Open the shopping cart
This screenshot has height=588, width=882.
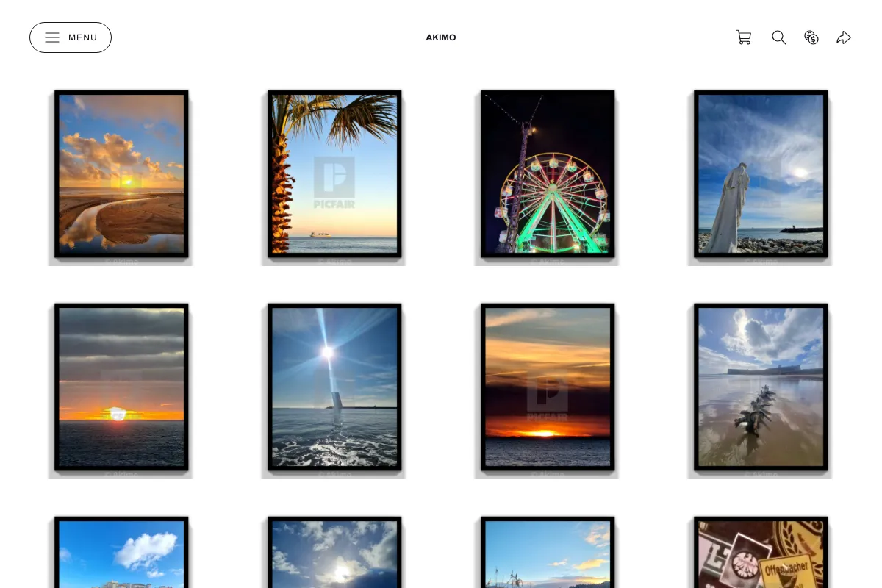[744, 37]
